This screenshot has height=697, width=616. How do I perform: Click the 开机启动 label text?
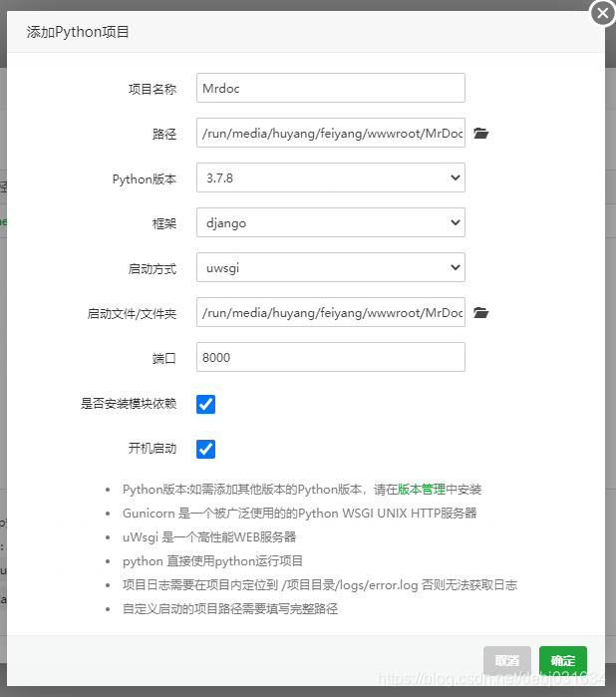coord(153,448)
